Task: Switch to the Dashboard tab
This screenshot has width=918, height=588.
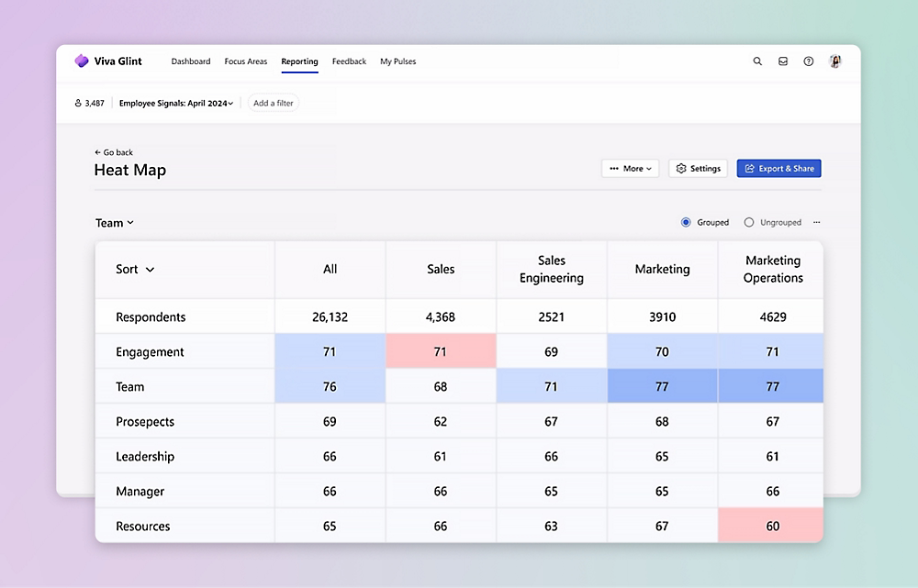Action: coord(191,61)
